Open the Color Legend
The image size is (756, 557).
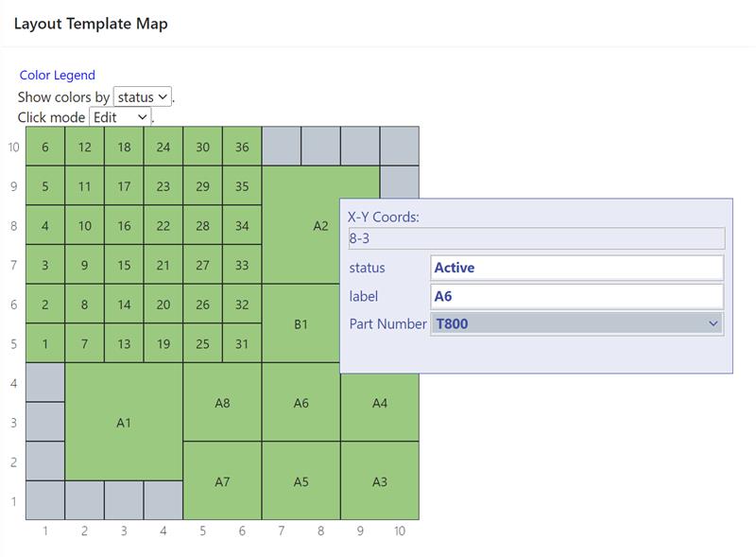59,75
